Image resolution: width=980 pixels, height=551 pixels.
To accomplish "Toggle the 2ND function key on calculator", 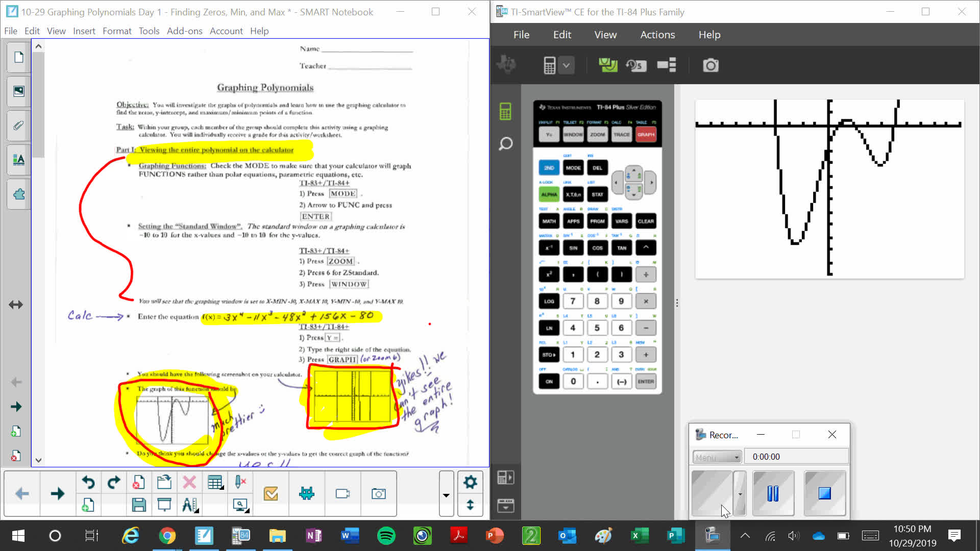I will [549, 167].
